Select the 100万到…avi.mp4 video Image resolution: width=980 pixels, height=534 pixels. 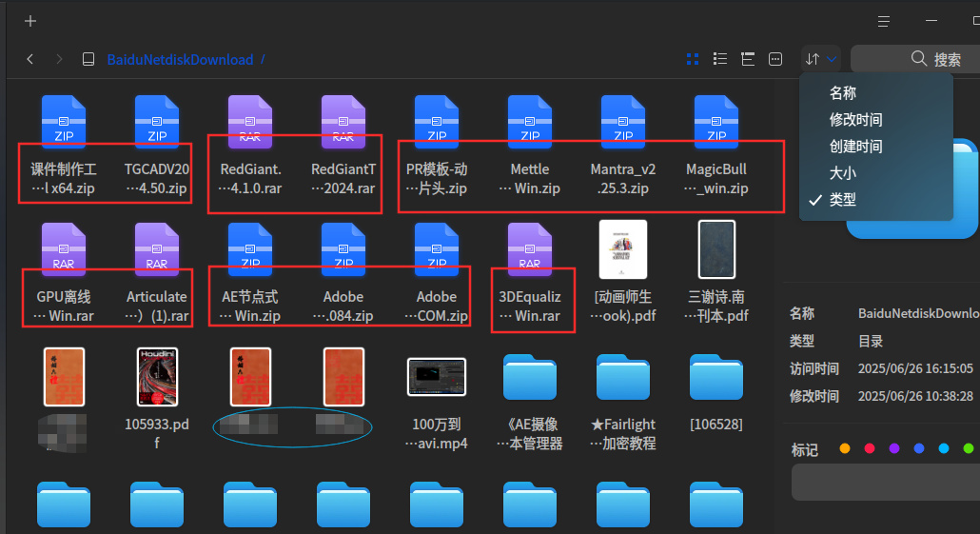point(437,404)
